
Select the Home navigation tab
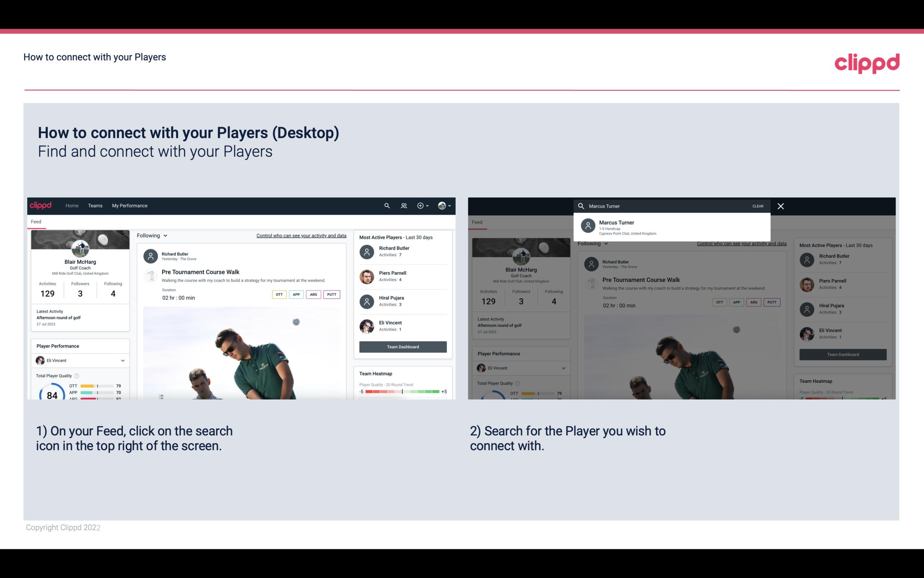72,205
